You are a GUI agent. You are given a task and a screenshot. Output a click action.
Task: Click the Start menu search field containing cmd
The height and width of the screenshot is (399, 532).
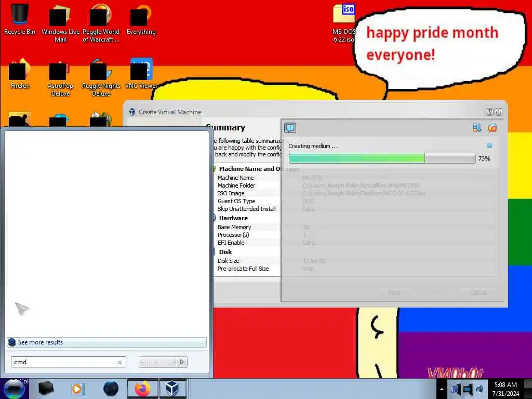point(68,362)
